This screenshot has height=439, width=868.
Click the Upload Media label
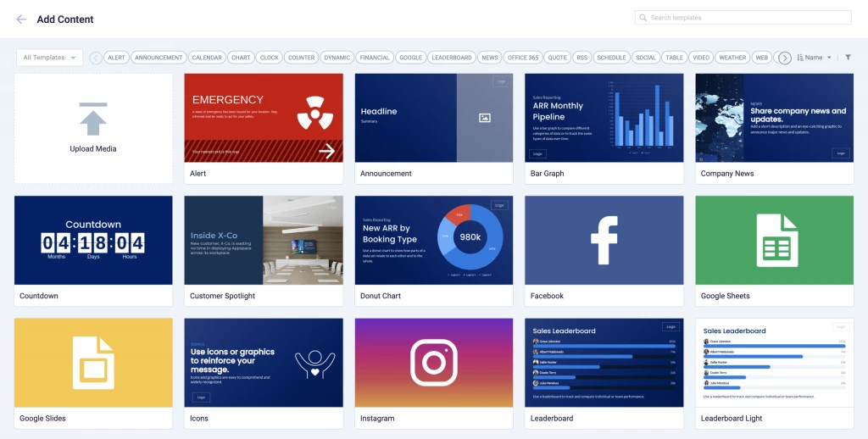93,148
